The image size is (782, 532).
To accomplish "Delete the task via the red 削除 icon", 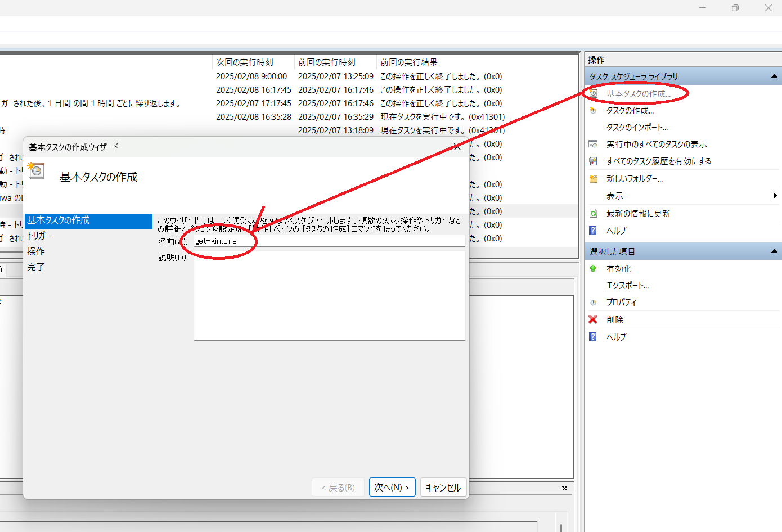I will click(x=594, y=319).
